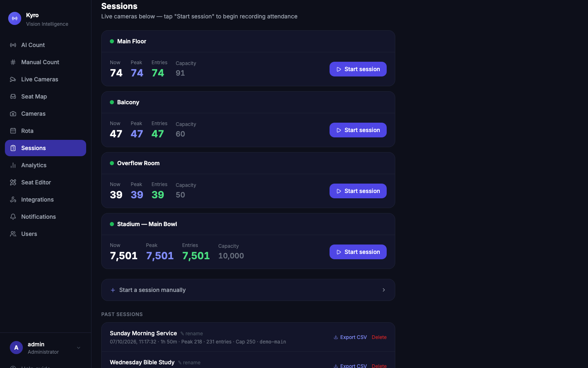View the Users page
This screenshot has height=368, width=588.
point(45,234)
